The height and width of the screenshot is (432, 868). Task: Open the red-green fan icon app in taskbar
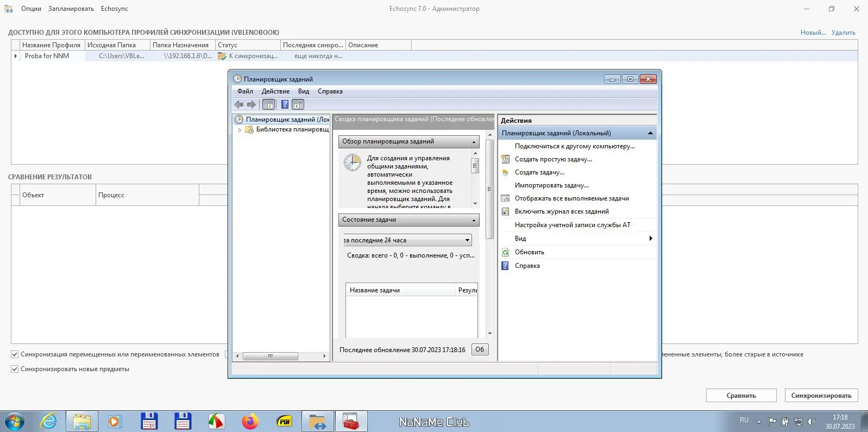tap(216, 421)
